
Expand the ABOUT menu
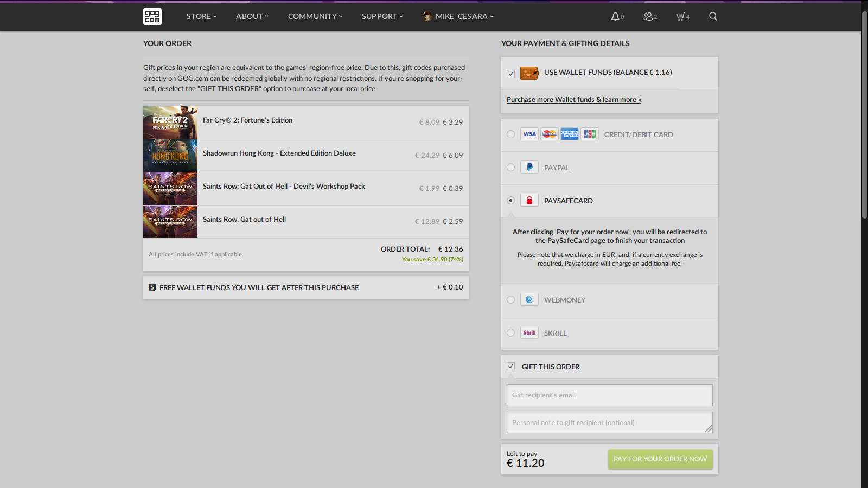[x=252, y=16]
